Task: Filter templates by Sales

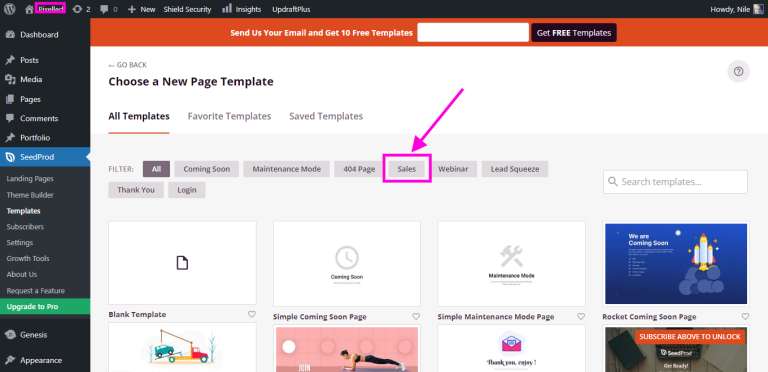Action: coord(407,169)
